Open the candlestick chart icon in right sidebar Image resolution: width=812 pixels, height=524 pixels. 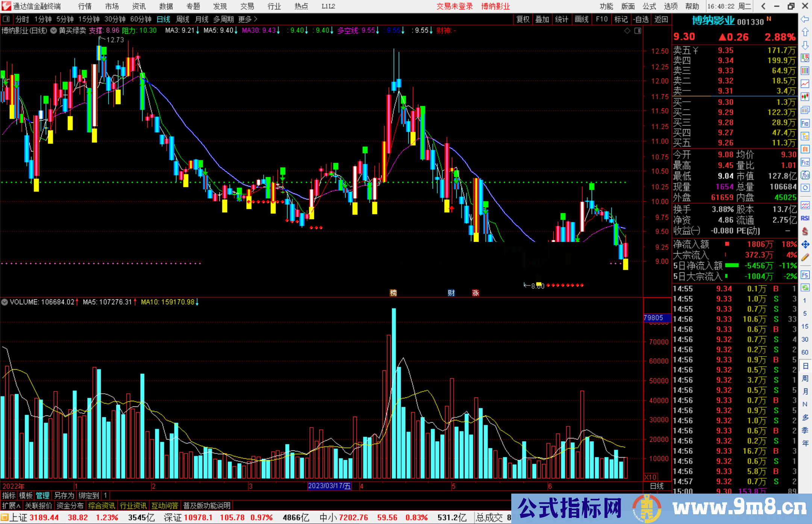tap(805, 97)
